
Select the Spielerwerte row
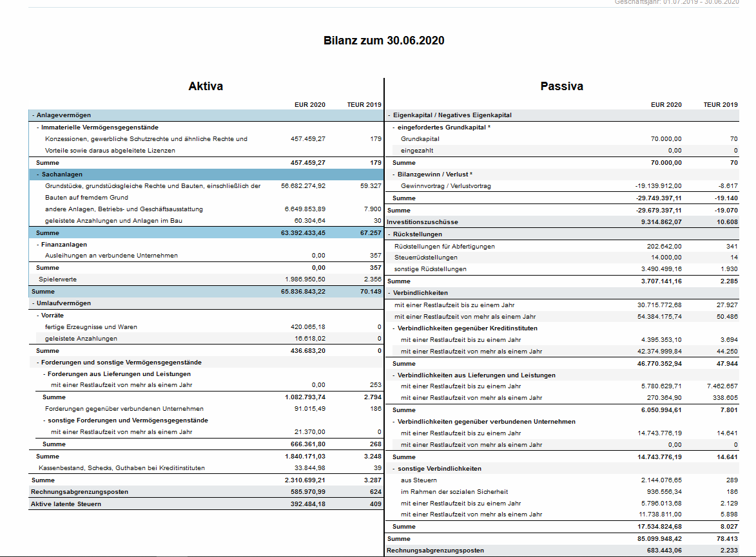click(206, 279)
